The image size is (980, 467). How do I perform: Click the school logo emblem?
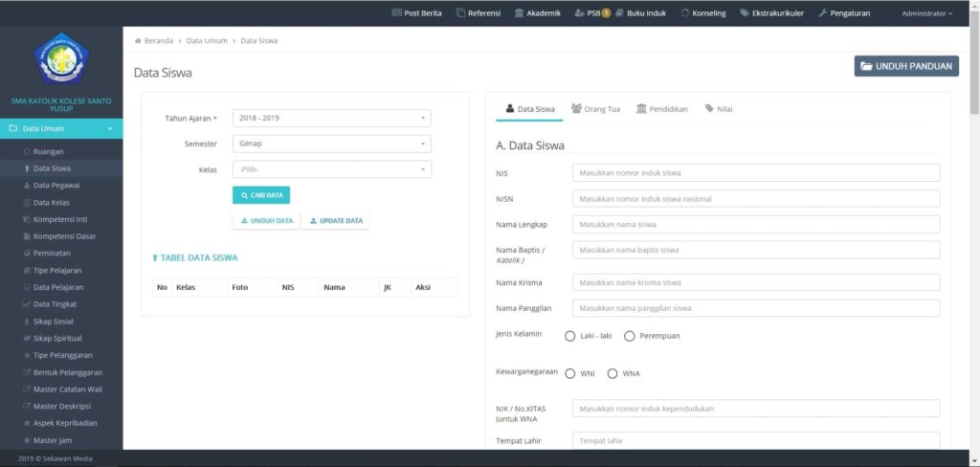pyautogui.click(x=61, y=58)
